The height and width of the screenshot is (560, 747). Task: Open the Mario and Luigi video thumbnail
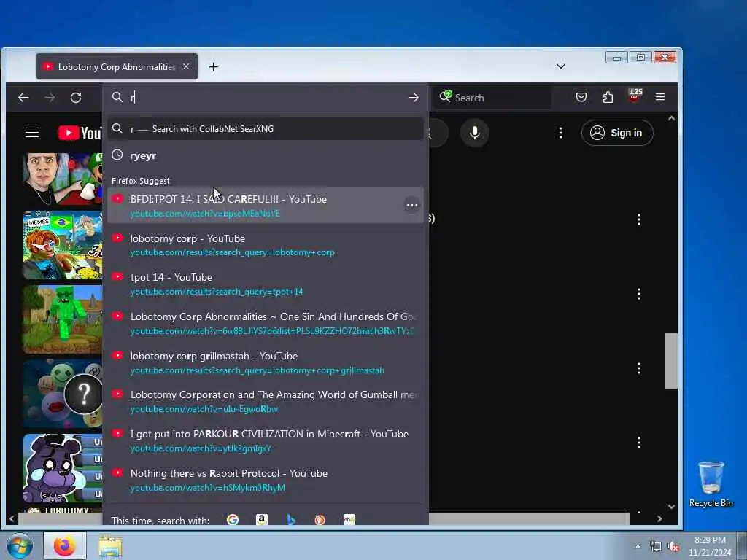point(63,179)
